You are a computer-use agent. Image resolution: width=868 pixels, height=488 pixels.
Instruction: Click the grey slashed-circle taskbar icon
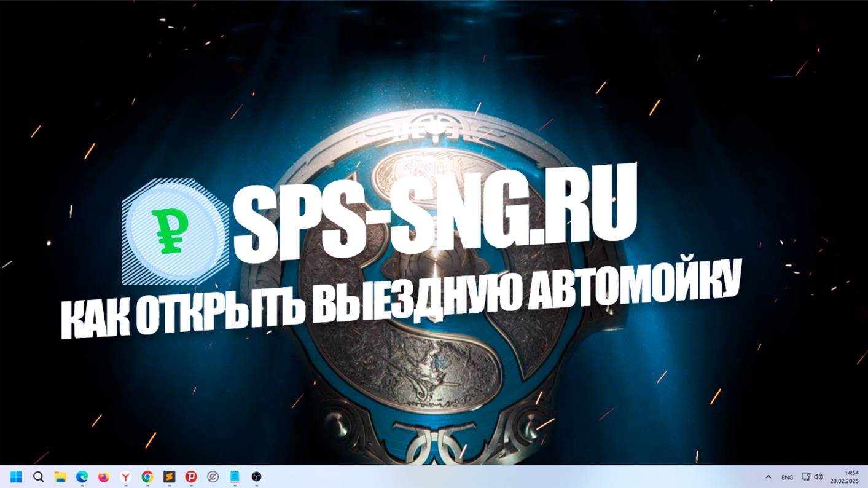coord(213,477)
